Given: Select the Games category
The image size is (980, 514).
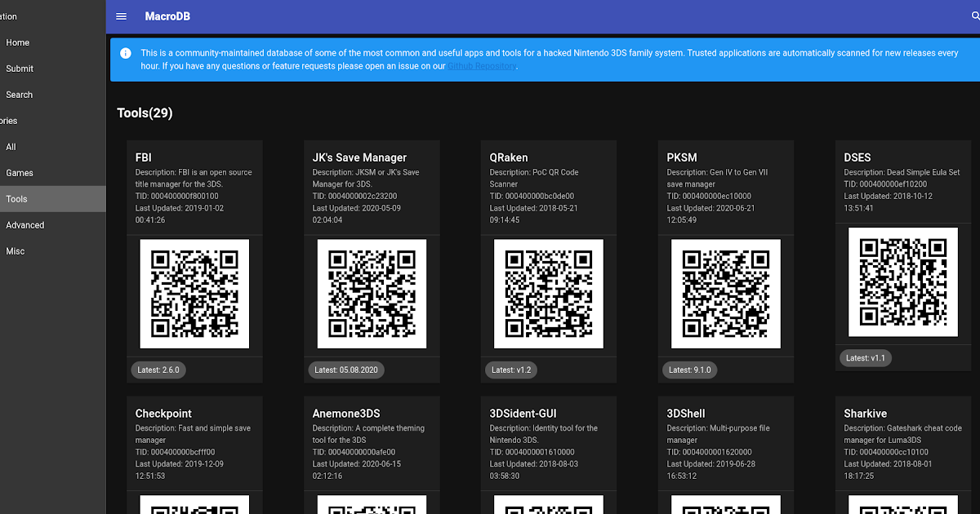Looking at the screenshot, I should (x=53, y=173).
